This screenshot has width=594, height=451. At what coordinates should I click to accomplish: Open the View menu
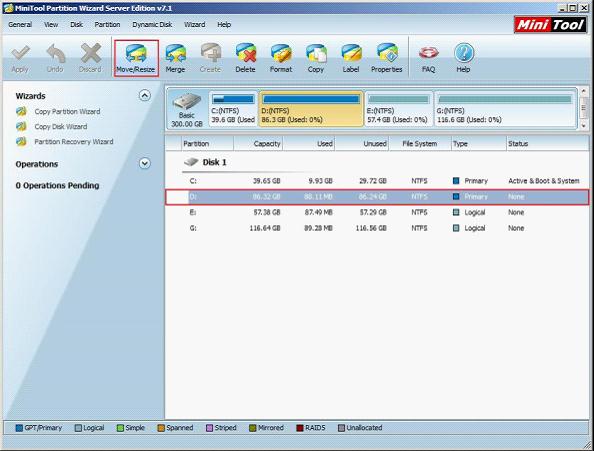(51, 25)
